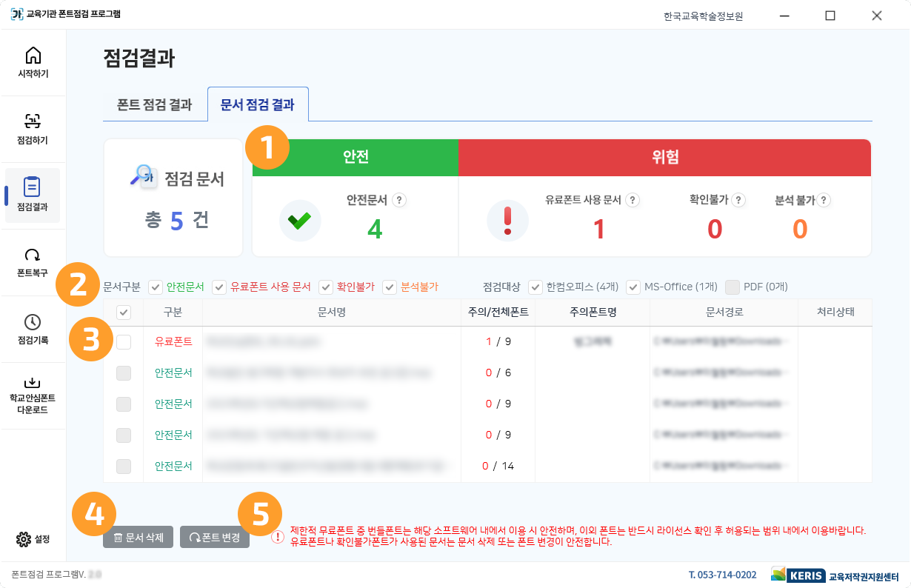View 점검기록 history via sidebar icon
This screenshot has width=911, height=588.
33,330
